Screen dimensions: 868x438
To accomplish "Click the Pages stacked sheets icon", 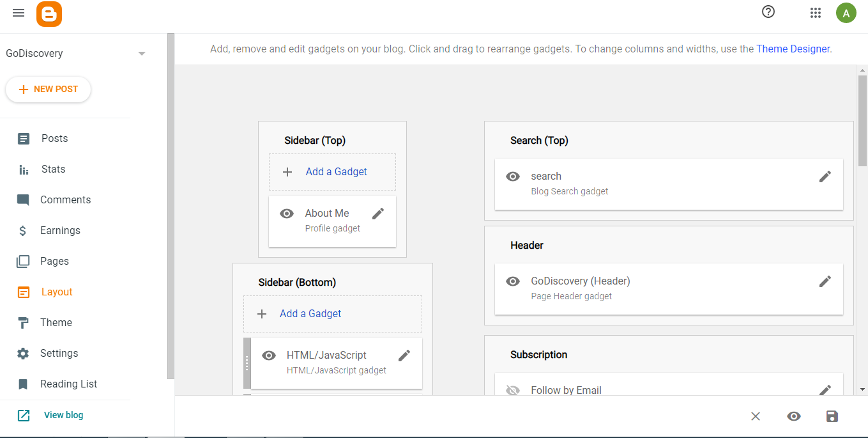I will [x=23, y=262].
